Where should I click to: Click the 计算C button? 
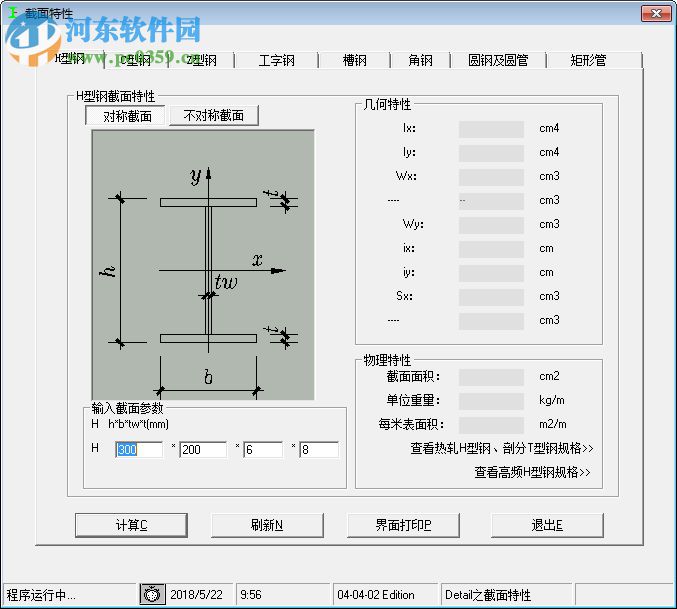[131, 525]
